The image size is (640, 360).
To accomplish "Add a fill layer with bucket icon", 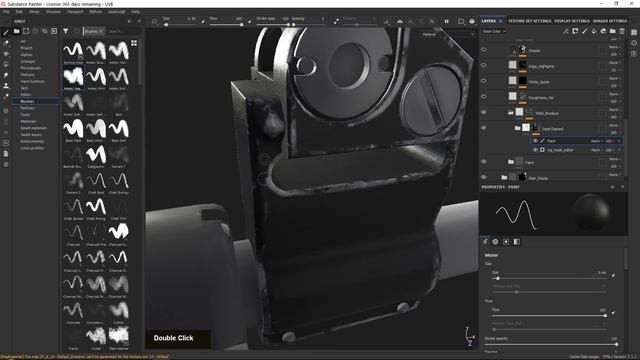I will 594,31.
